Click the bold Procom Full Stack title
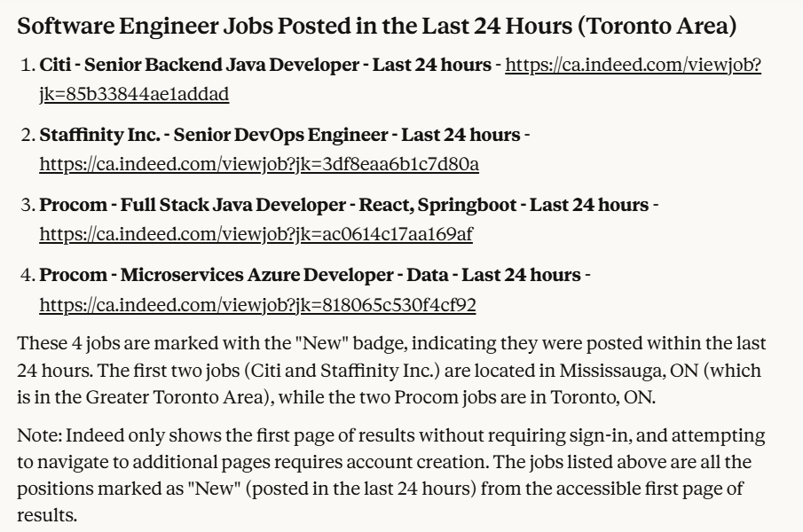Screen dimensions: 803x532 point(343,206)
